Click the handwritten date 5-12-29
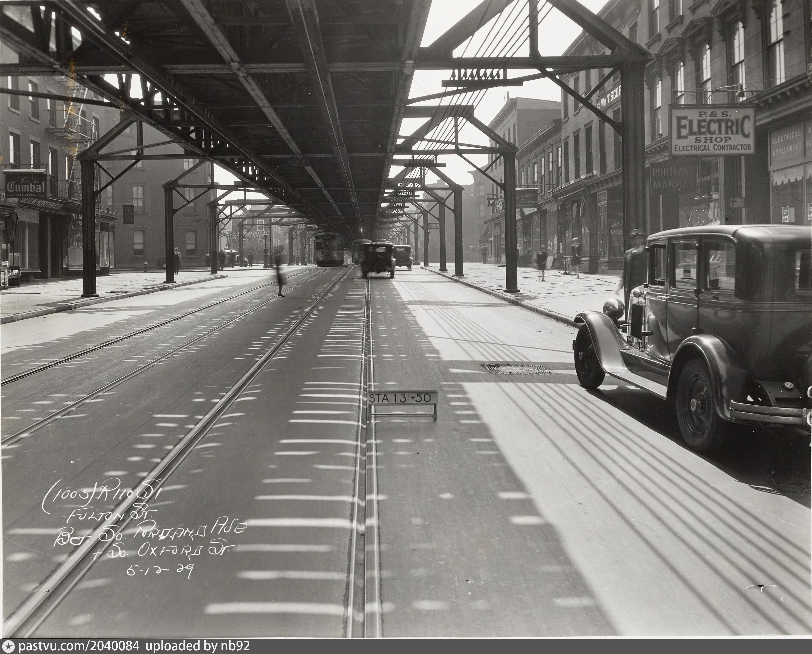Viewport: 812px width, 654px height. pyautogui.click(x=160, y=570)
